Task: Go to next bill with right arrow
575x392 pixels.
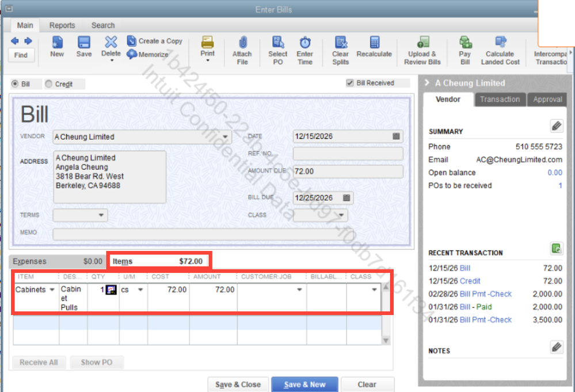Action: pos(28,41)
